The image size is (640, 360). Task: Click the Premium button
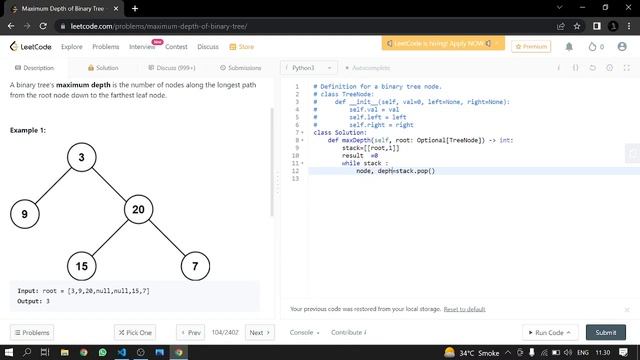tap(531, 47)
